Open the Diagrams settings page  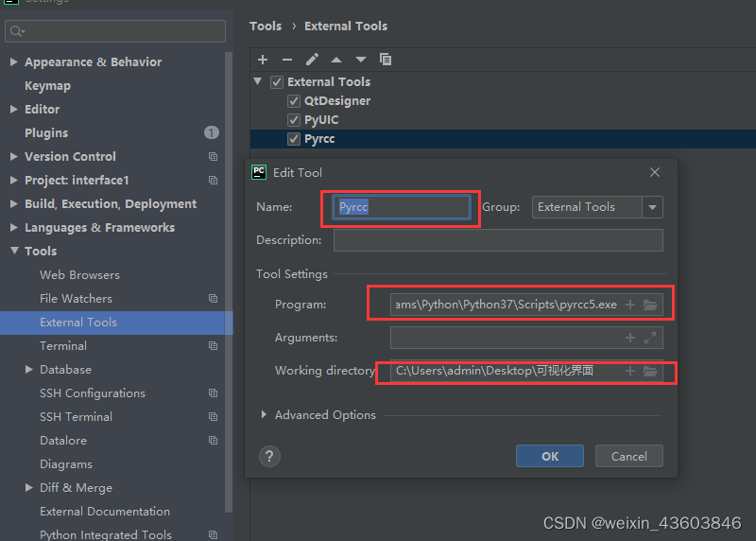66,464
